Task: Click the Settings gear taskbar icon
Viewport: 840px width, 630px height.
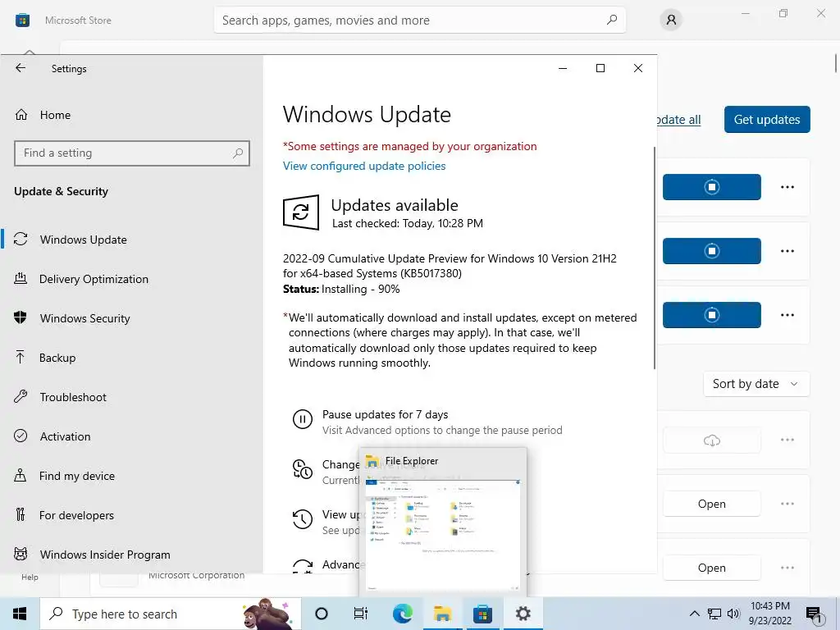Action: tap(523, 614)
